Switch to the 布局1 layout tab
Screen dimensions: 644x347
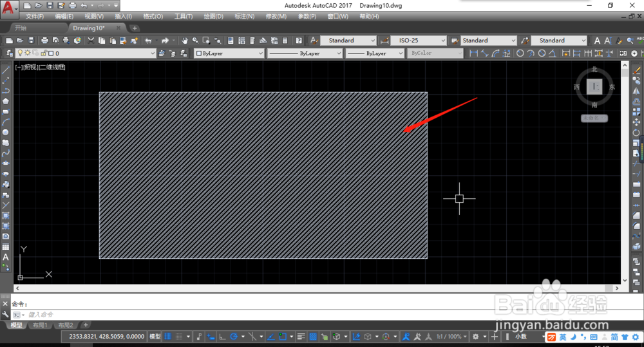tap(40, 325)
